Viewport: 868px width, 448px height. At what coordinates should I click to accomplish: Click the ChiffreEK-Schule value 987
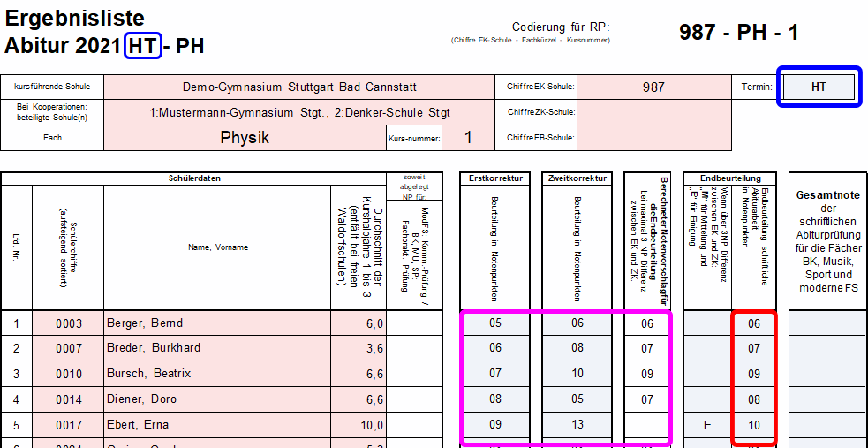(653, 87)
